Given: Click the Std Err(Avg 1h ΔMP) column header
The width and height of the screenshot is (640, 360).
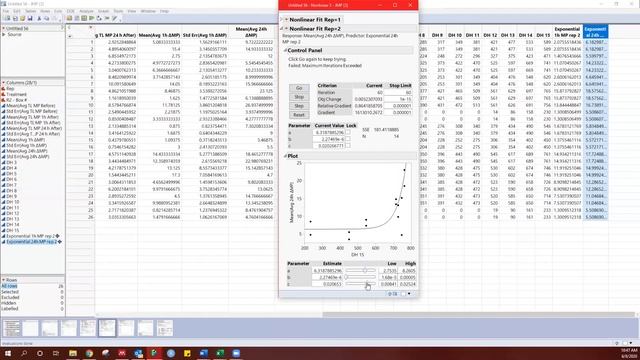Looking at the screenshot, I should point(205,35).
